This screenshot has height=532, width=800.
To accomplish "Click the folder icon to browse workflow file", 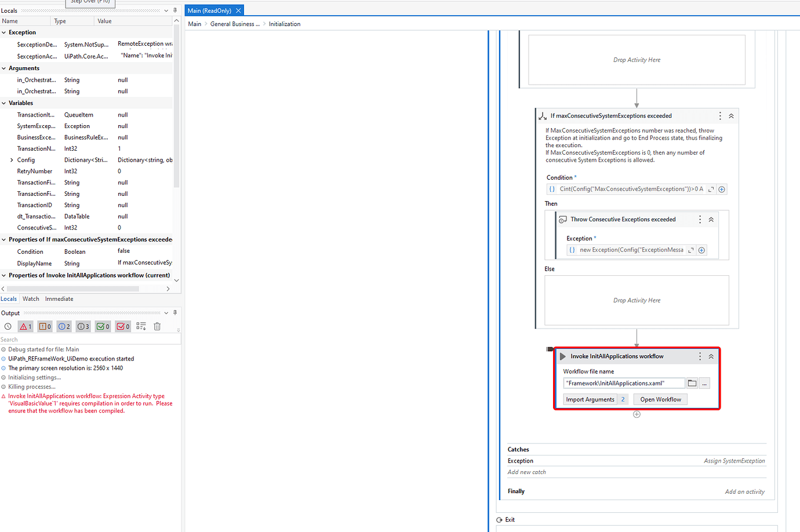I will tap(693, 383).
